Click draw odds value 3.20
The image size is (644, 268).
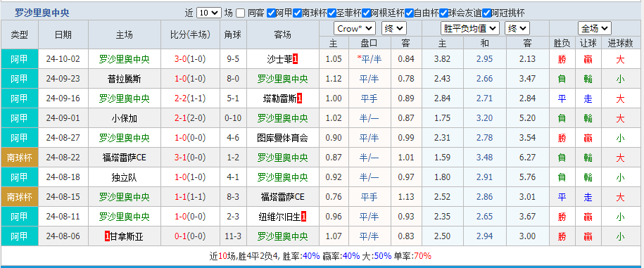pos(485,118)
